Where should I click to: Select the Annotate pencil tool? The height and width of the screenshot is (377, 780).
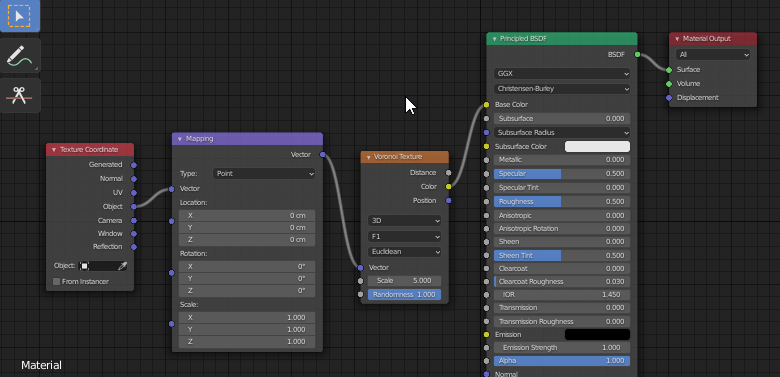(19, 56)
